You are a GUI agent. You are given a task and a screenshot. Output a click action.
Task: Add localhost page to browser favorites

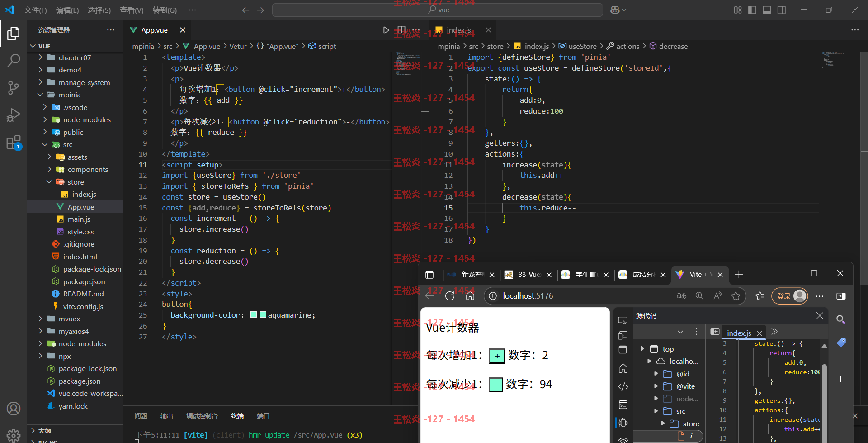coord(736,296)
